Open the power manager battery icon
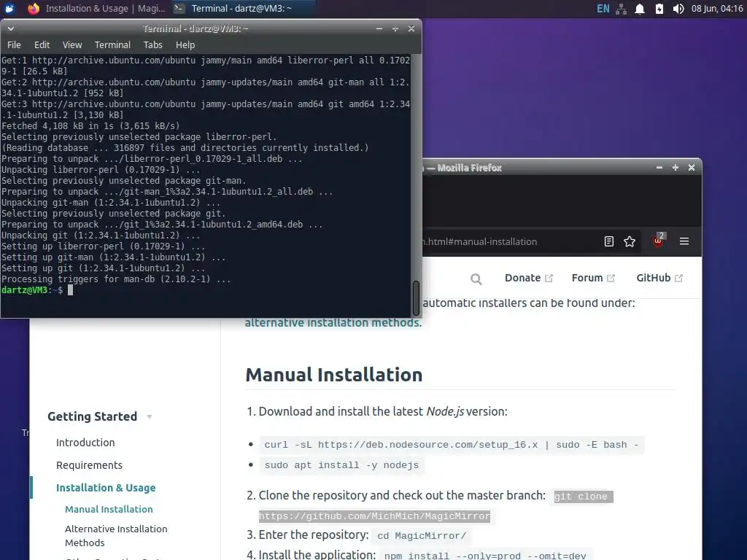 (x=659, y=9)
